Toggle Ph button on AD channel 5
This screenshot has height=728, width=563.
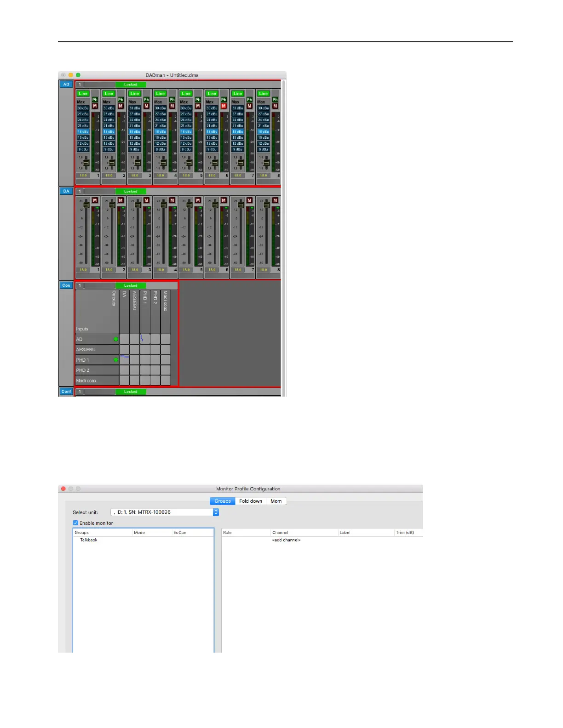coord(198,100)
